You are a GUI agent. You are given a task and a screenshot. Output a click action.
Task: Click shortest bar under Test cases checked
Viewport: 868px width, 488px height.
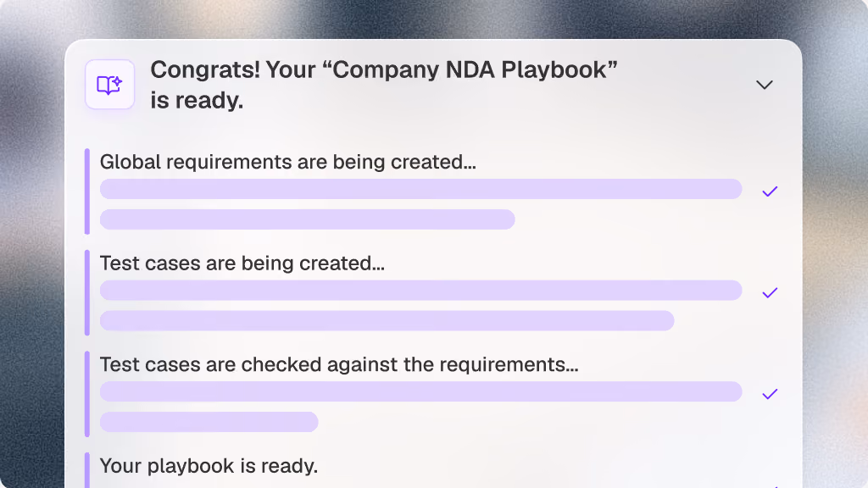point(209,422)
